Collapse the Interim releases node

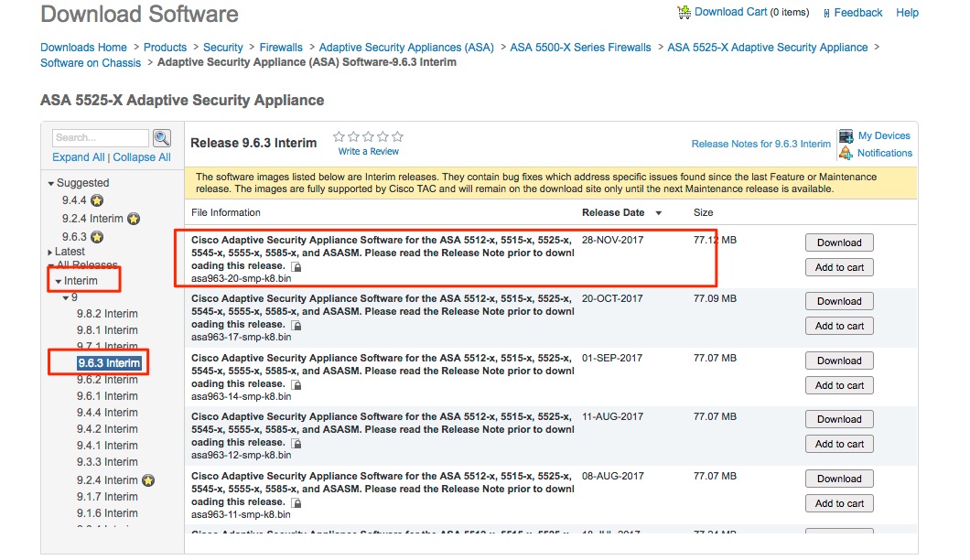[x=59, y=282]
